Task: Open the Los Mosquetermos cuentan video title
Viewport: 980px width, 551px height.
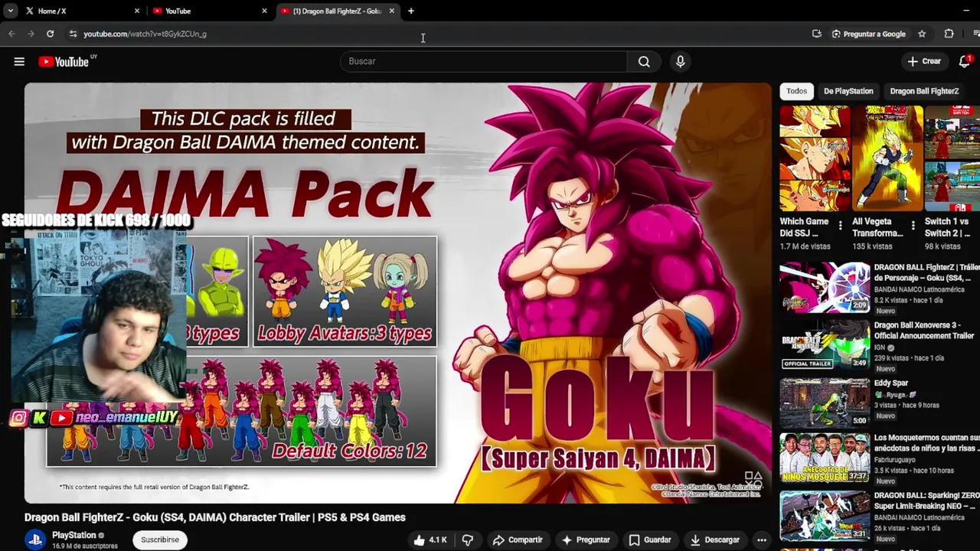Action: [927, 443]
